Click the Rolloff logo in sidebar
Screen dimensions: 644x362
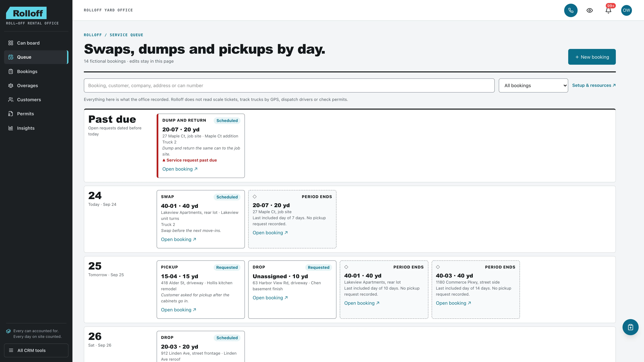pos(26,13)
